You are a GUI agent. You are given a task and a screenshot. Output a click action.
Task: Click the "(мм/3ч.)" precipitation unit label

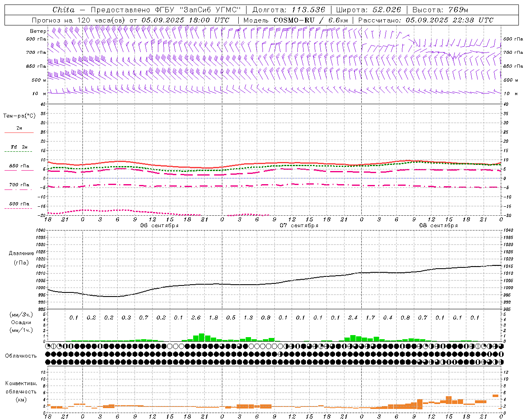point(21,315)
